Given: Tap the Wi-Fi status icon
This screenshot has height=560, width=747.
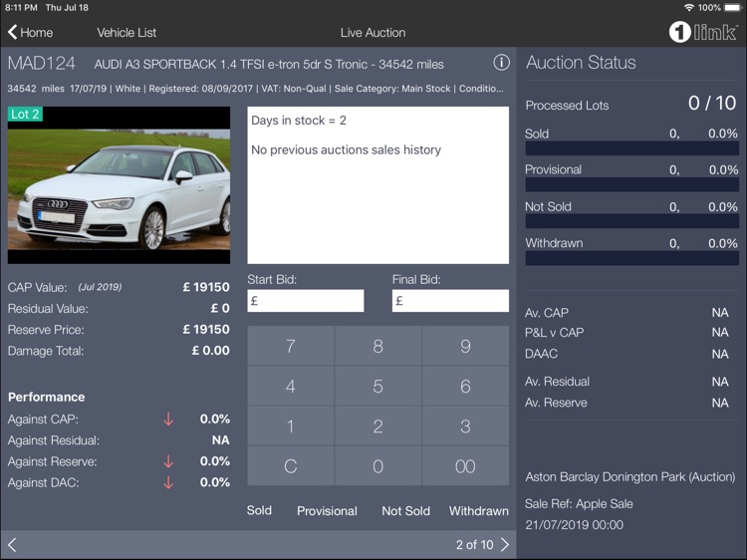Looking at the screenshot, I should coord(688,8).
